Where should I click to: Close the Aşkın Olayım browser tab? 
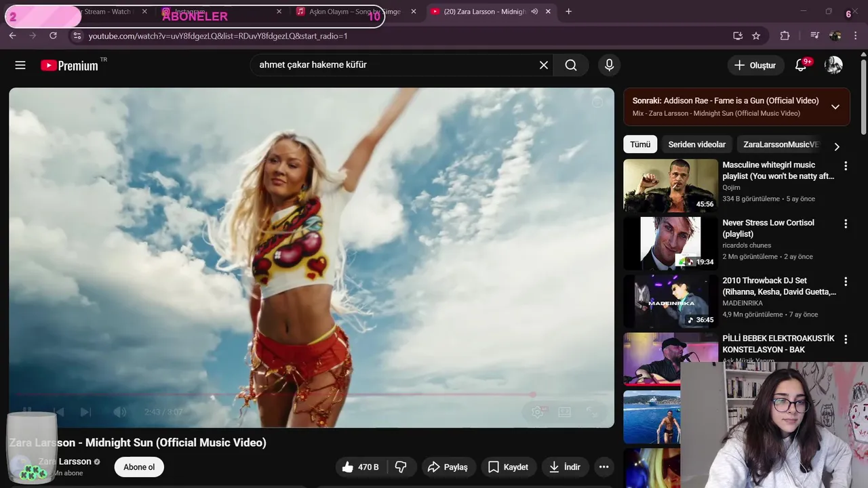414,12
